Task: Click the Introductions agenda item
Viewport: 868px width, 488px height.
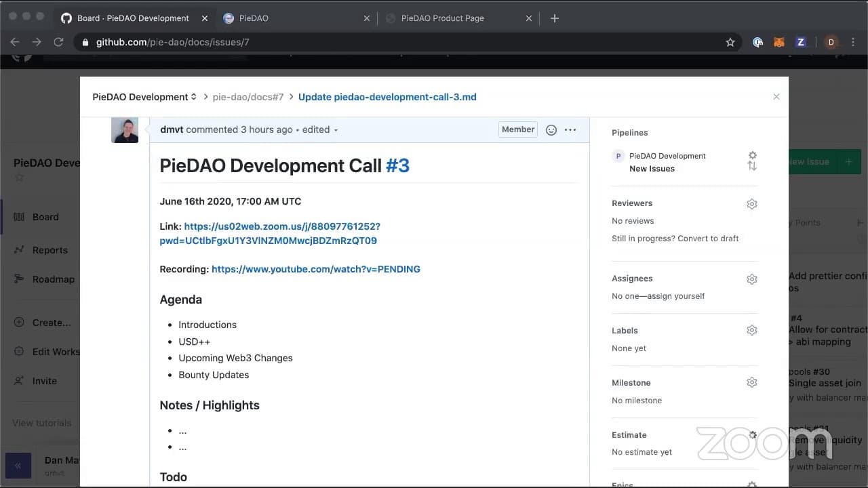Action: (x=208, y=325)
